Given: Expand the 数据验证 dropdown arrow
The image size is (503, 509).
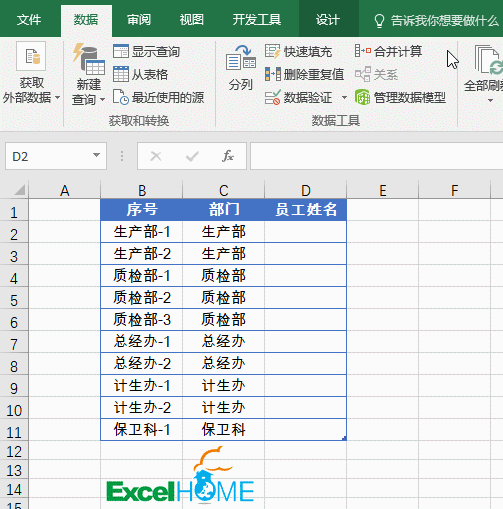Looking at the screenshot, I should pos(344,98).
